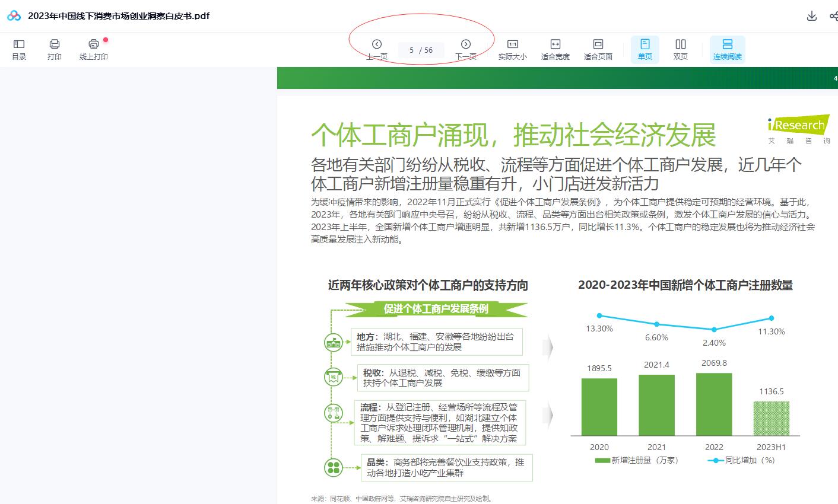This screenshot has height=504, width=838.
Task: Download the PDF file
Action: 812,16
